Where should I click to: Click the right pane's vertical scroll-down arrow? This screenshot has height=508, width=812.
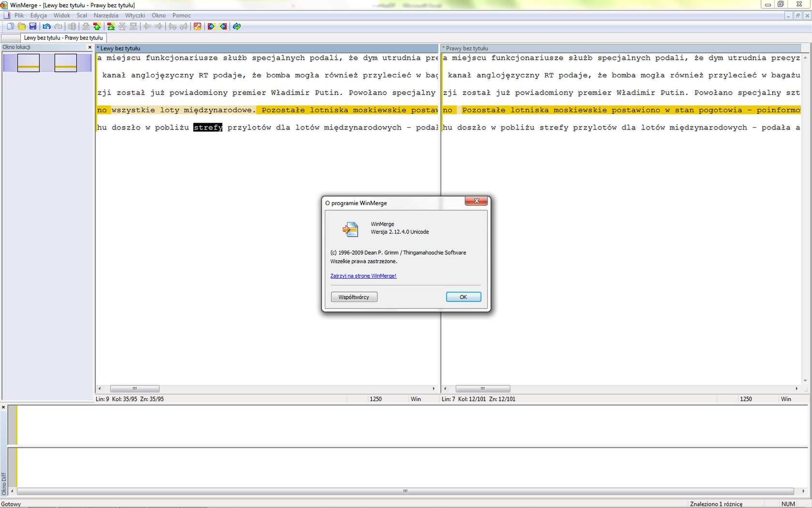(805, 381)
